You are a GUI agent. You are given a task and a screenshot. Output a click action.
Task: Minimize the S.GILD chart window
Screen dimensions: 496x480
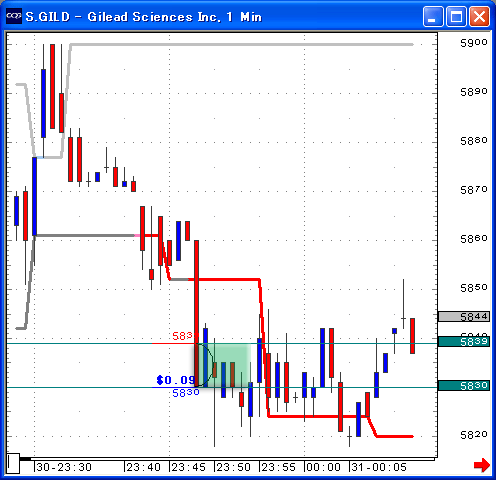tap(433, 16)
